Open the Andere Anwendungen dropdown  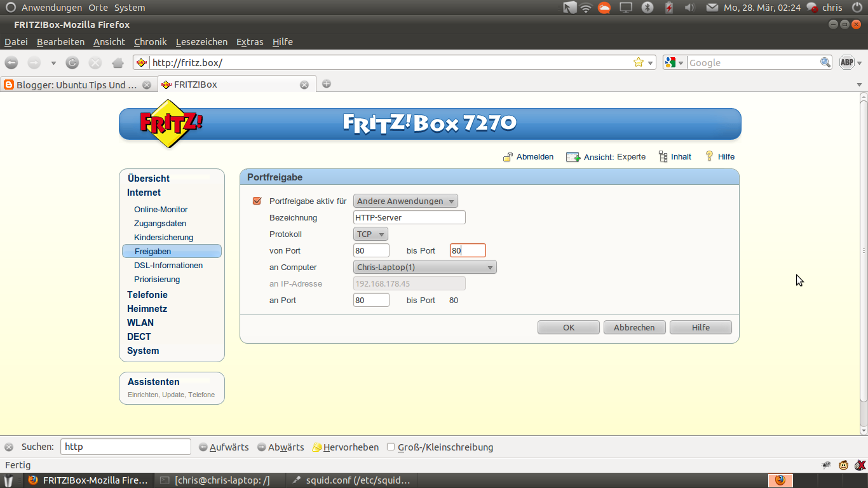(405, 201)
